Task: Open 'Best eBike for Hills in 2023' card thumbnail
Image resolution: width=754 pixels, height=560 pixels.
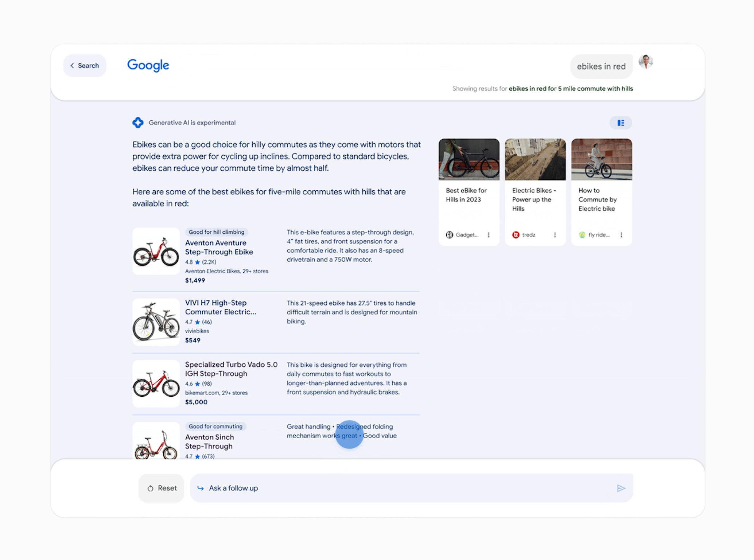Action: pyautogui.click(x=469, y=159)
